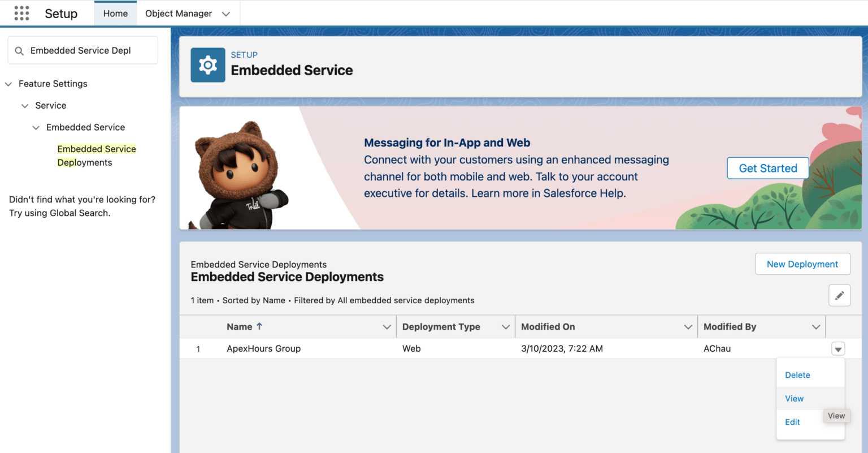Select View from the row actions menu
The image size is (868, 453).
click(794, 398)
